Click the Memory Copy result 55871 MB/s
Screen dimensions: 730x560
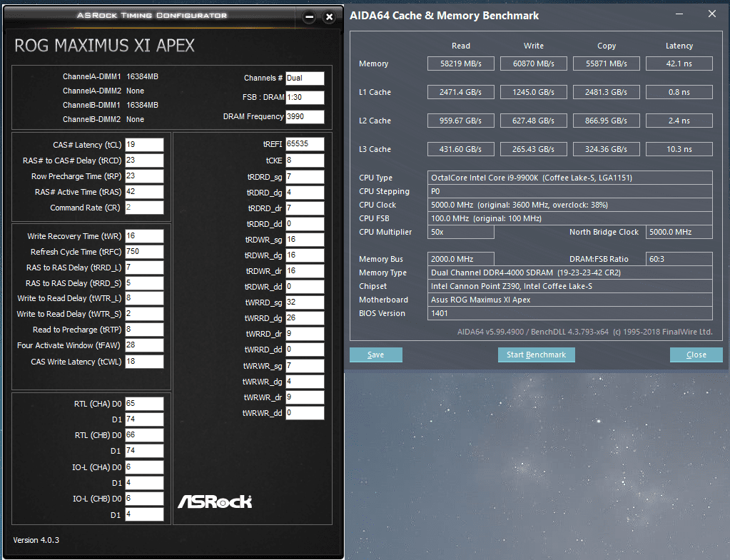pyautogui.click(x=606, y=63)
